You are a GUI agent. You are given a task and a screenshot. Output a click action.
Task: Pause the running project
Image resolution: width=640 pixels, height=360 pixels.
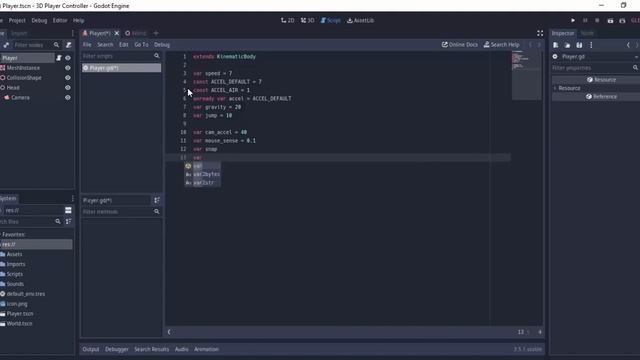point(585,20)
